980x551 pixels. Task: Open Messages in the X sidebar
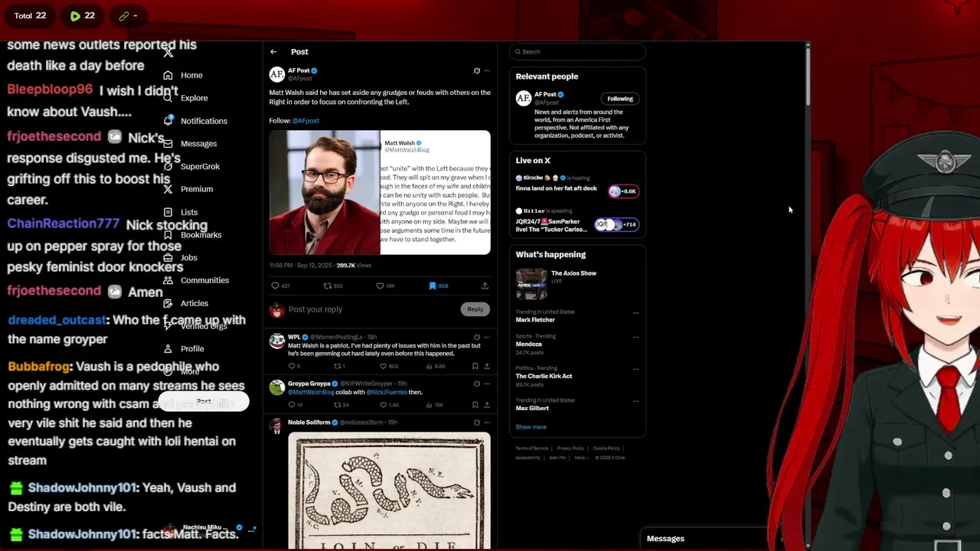click(190, 144)
